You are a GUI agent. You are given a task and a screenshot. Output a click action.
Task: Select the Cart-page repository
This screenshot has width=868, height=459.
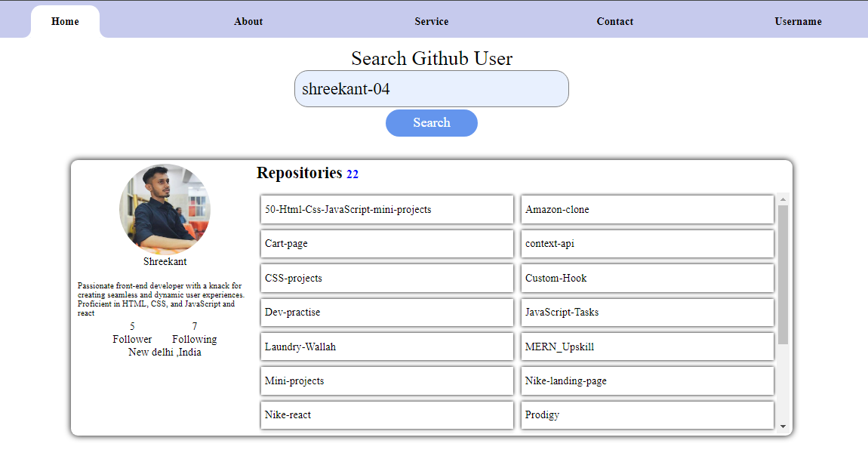click(386, 243)
